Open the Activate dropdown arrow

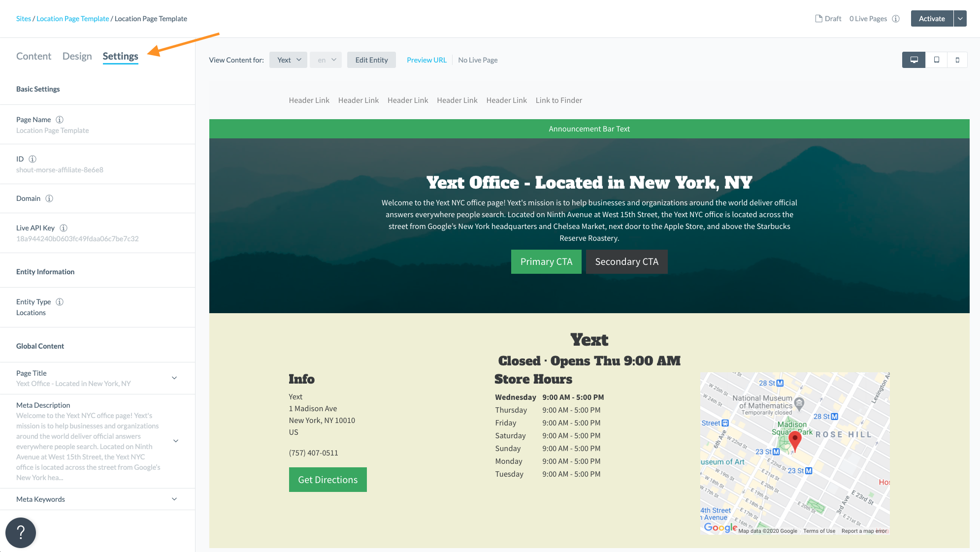(960, 19)
